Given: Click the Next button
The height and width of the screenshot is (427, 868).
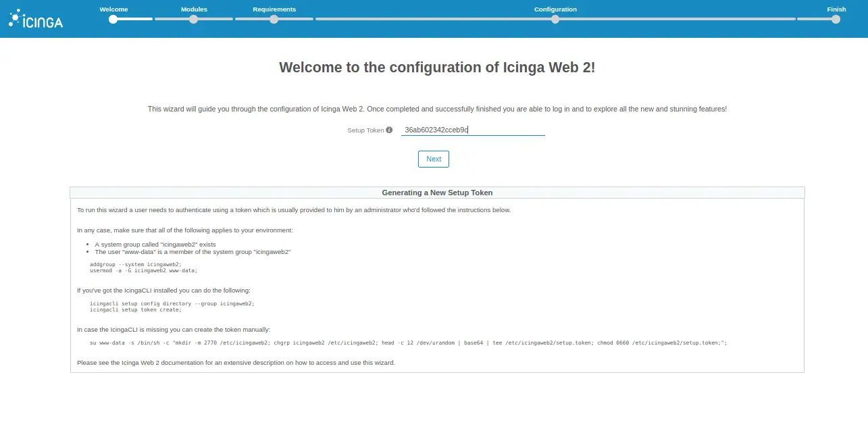Looking at the screenshot, I should click(434, 159).
